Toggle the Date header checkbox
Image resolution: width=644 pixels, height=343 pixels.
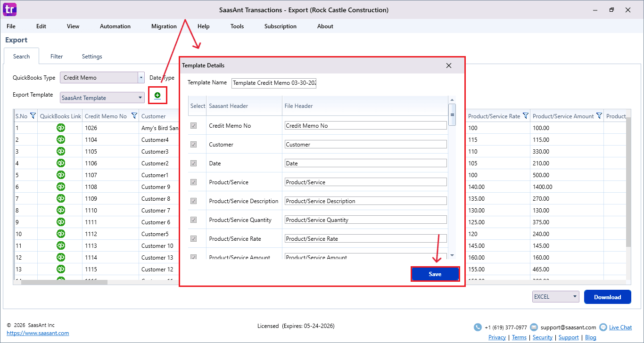pyautogui.click(x=193, y=163)
